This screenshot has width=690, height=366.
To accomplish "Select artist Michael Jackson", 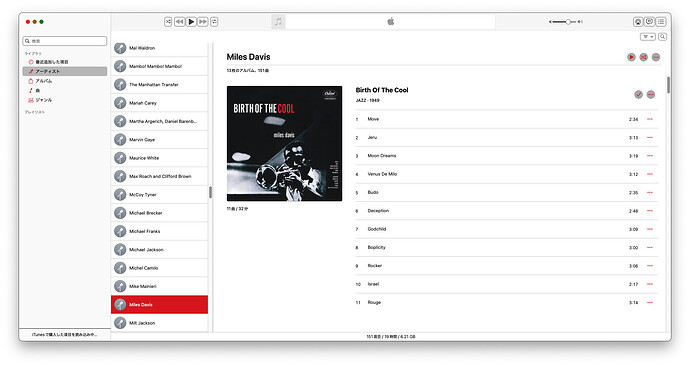I will click(159, 249).
